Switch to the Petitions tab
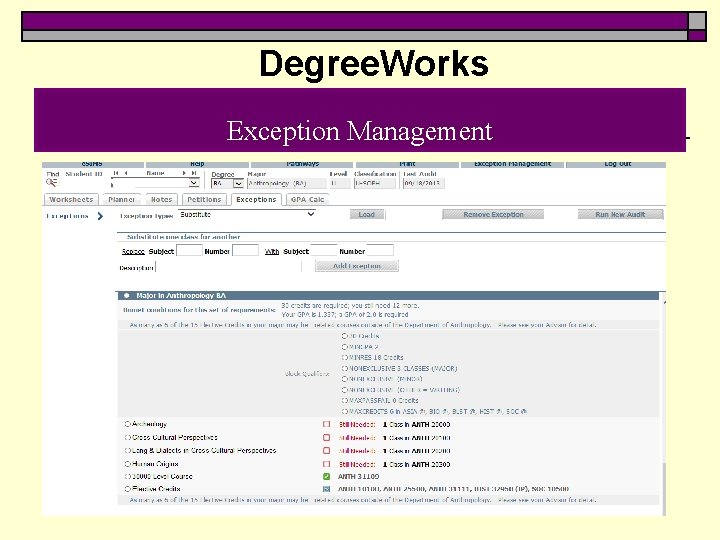The image size is (720, 540). (204, 199)
